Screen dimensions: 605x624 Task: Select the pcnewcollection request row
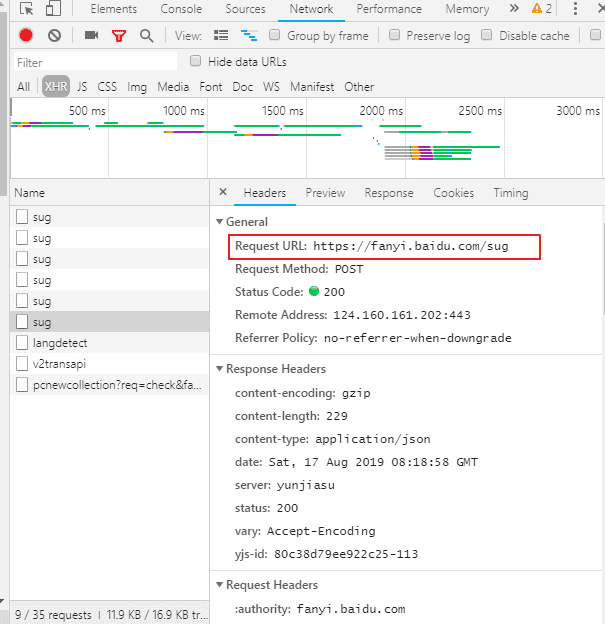tap(109, 385)
